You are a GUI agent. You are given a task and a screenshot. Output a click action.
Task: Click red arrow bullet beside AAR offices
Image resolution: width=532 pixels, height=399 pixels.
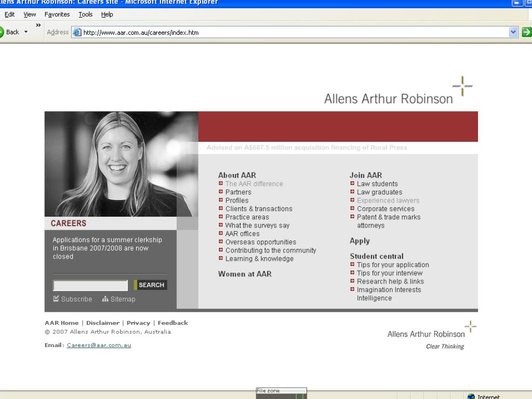[x=220, y=233]
